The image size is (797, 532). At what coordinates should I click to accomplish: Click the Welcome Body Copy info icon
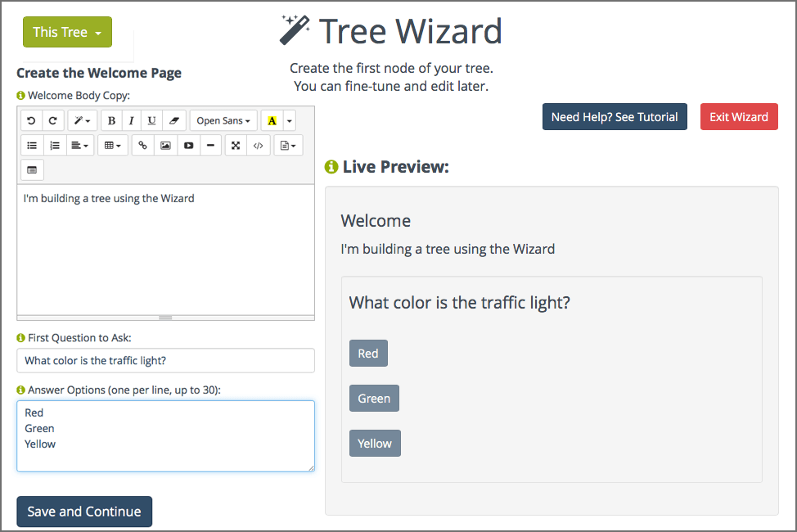point(20,96)
